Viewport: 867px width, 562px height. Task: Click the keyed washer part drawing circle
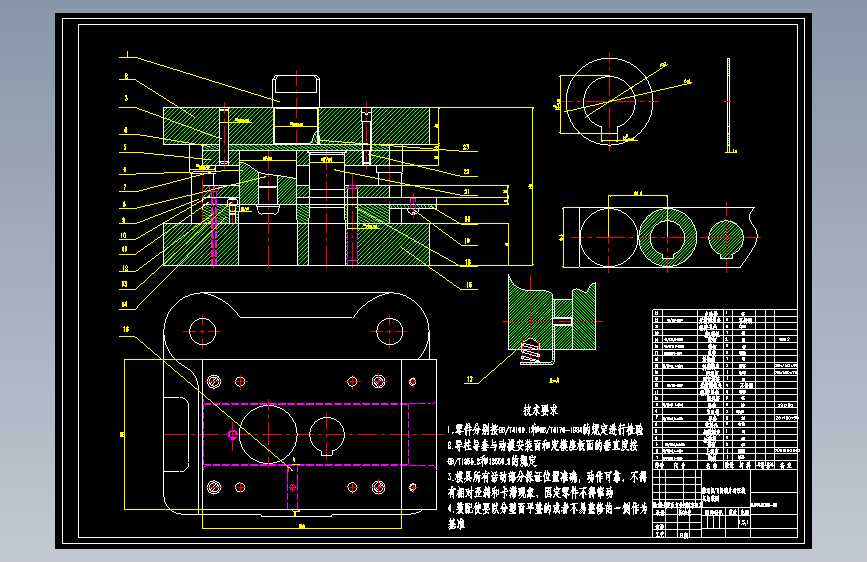tap(609, 102)
